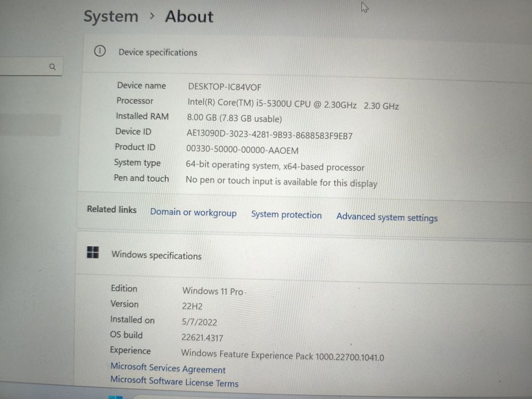Open Microsoft Software License Terms link
532x399 pixels.
coord(174,381)
